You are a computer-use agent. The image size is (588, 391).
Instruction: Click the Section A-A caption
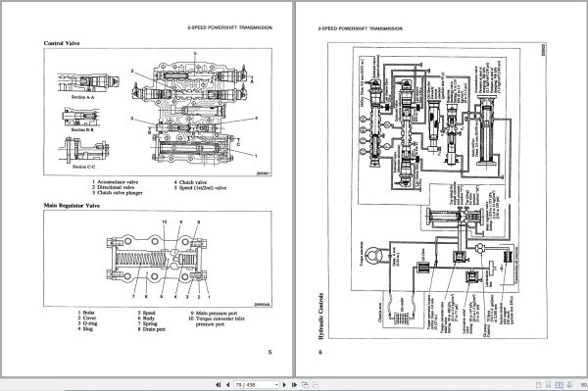click(x=83, y=97)
